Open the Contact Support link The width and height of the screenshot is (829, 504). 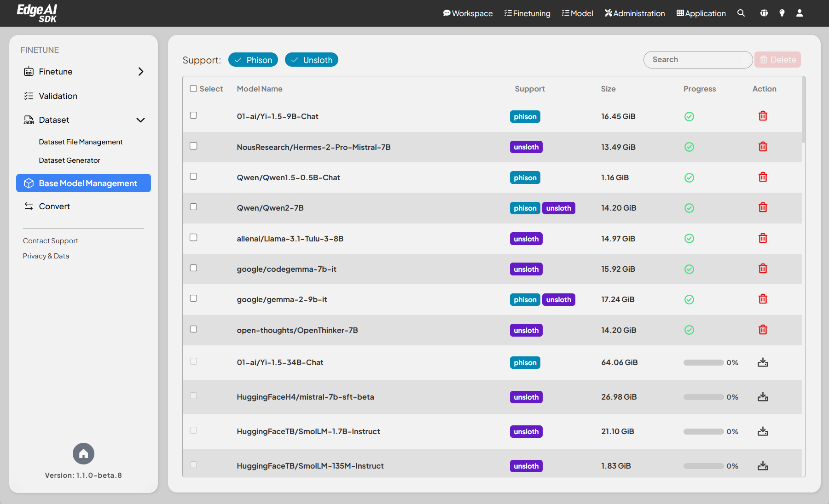coord(51,241)
